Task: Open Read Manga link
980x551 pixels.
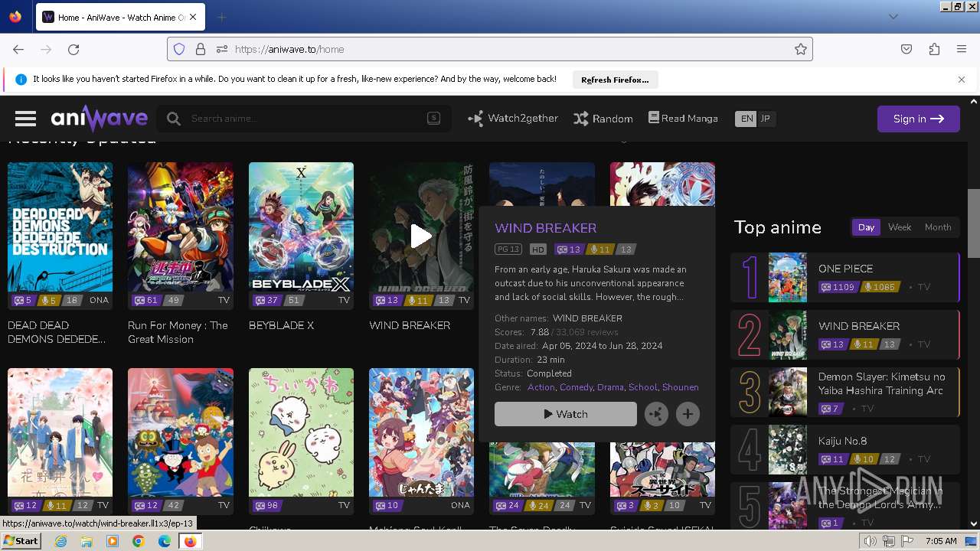Action: tap(683, 118)
